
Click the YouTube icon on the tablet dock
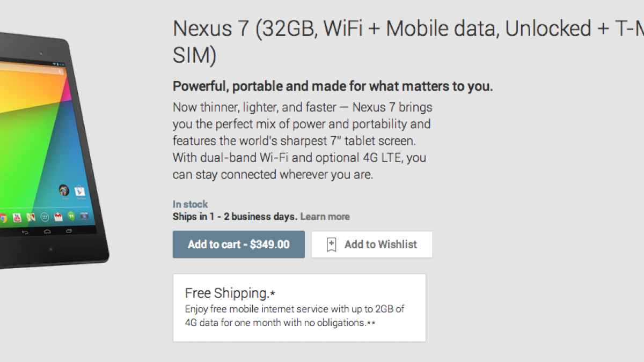coord(17,217)
